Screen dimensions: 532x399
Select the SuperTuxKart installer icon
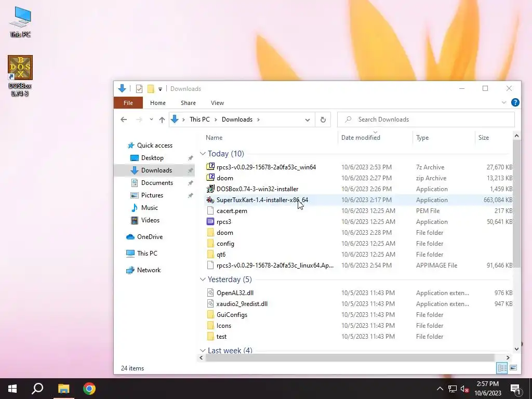coord(210,199)
